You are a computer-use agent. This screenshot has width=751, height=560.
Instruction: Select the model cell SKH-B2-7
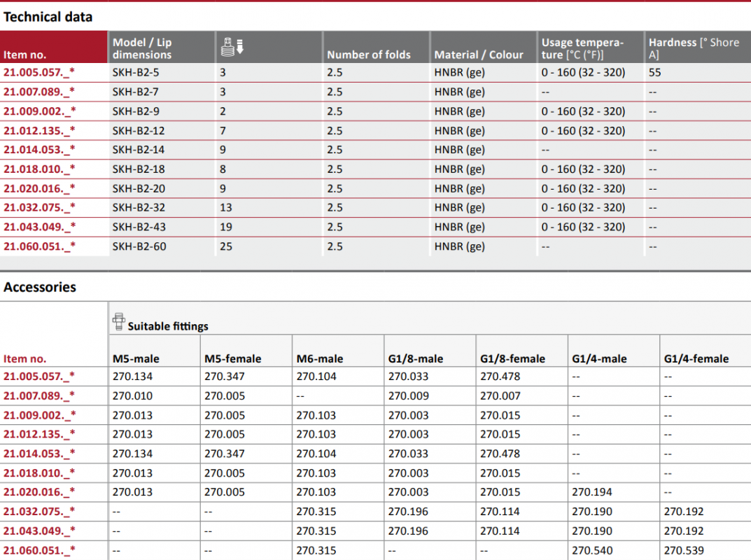click(x=136, y=92)
